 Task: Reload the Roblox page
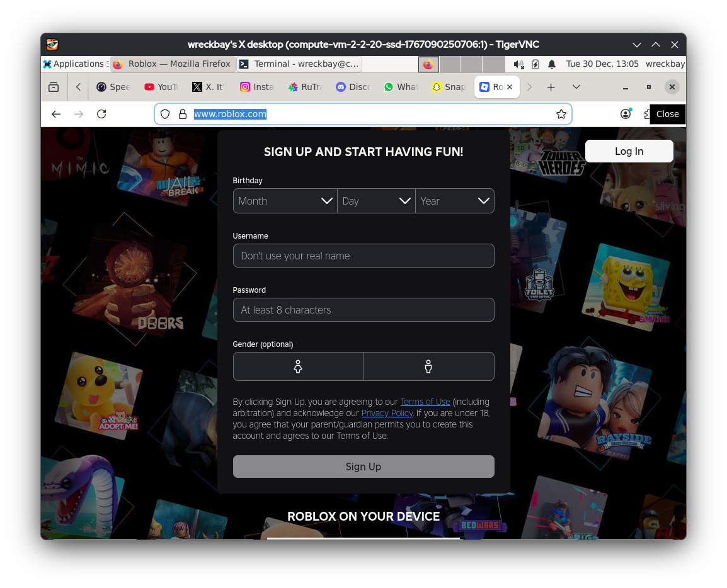(101, 114)
